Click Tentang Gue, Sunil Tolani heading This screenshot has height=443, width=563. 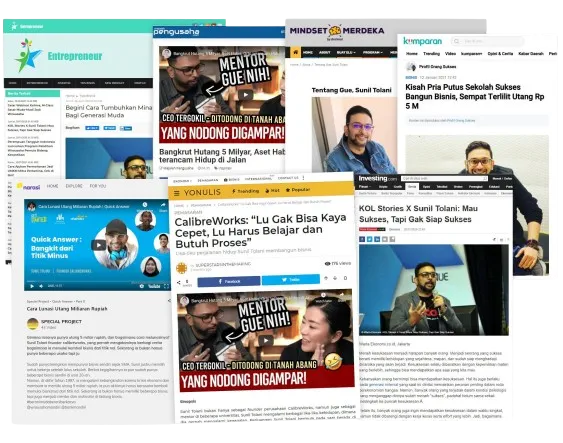[352, 90]
